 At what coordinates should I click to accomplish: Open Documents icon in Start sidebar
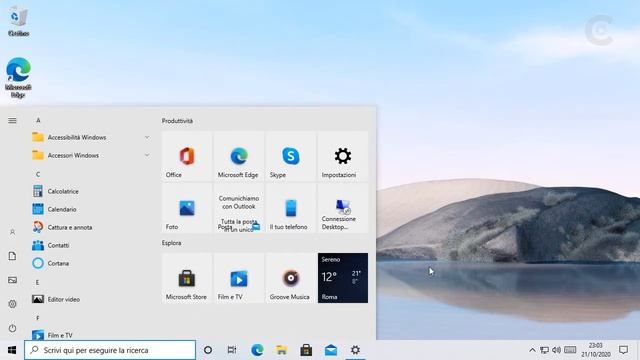pos(12,256)
